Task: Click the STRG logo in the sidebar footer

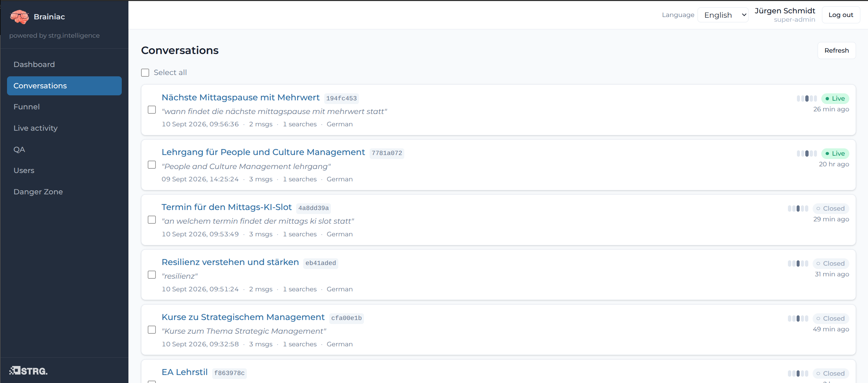Action: (28, 371)
